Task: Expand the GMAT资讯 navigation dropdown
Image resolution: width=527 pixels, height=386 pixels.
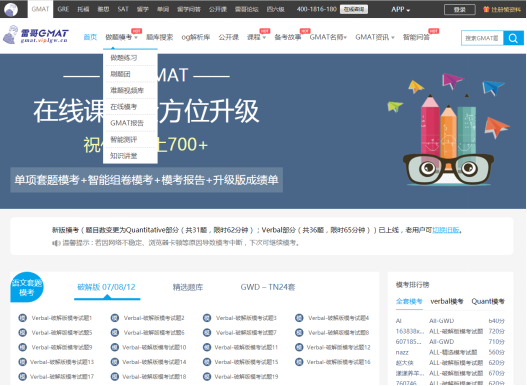Action: (x=375, y=37)
